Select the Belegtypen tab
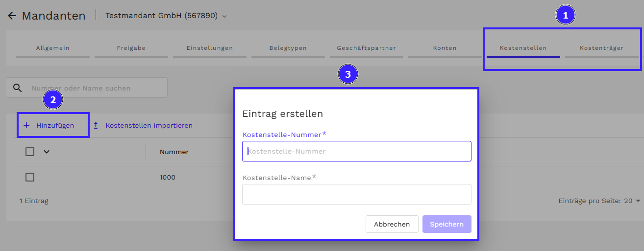 [x=288, y=48]
